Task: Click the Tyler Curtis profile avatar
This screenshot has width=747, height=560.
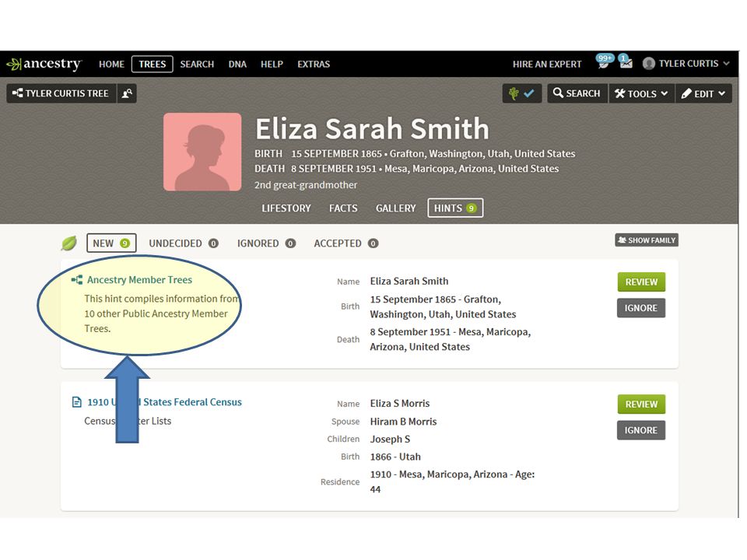Action: (x=648, y=63)
